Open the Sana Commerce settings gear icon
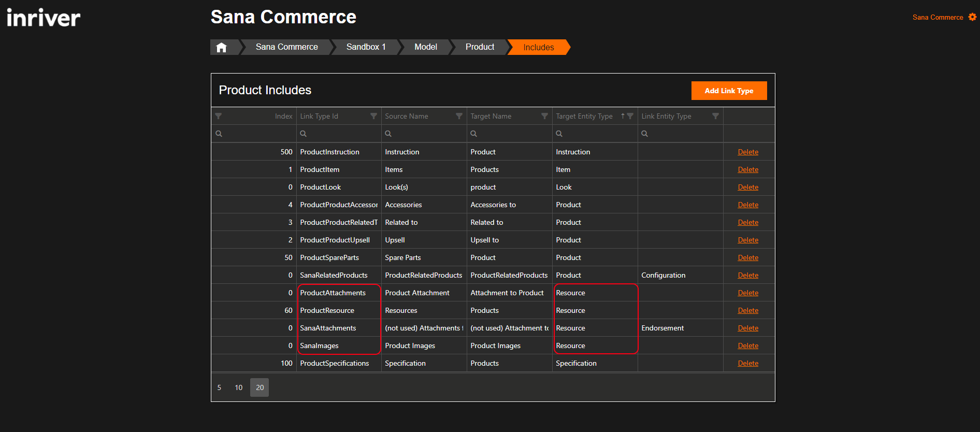Viewport: 980px width, 432px height. 972,17
